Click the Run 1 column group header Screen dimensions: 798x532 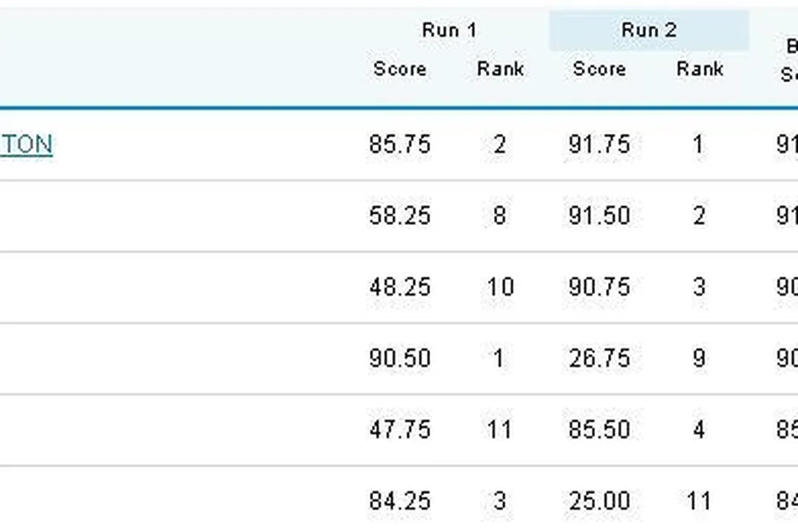coord(449,30)
